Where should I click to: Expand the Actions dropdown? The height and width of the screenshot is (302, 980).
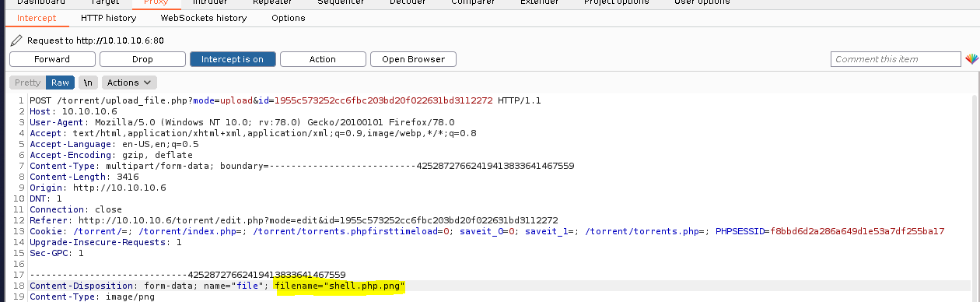point(129,83)
